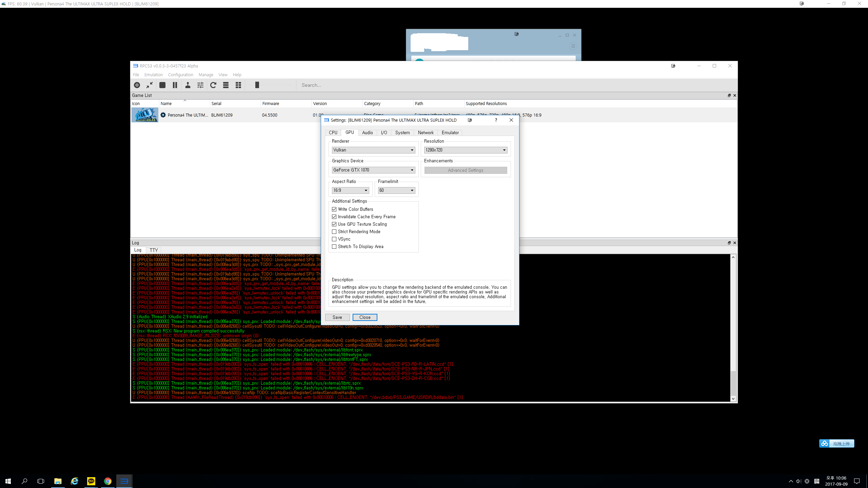The width and height of the screenshot is (868, 488).
Task: Expand the Resolution dropdown showing 1280x720
Action: click(x=466, y=150)
